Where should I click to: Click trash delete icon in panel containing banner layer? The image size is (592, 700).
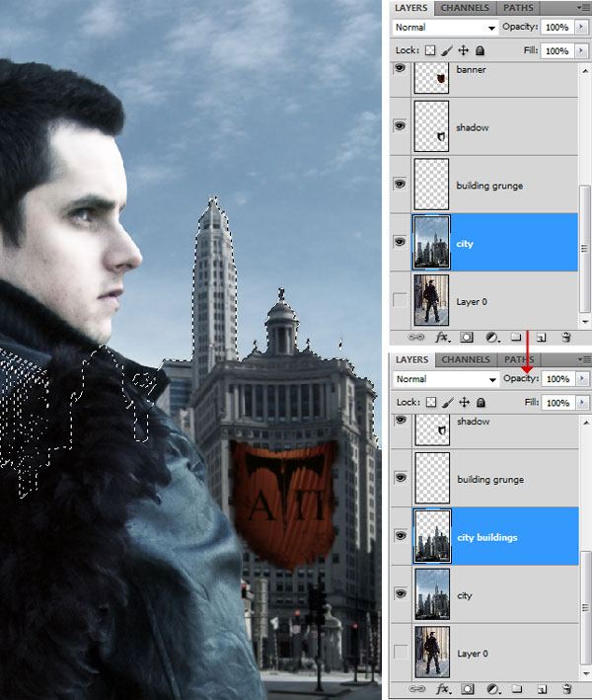click(566, 337)
